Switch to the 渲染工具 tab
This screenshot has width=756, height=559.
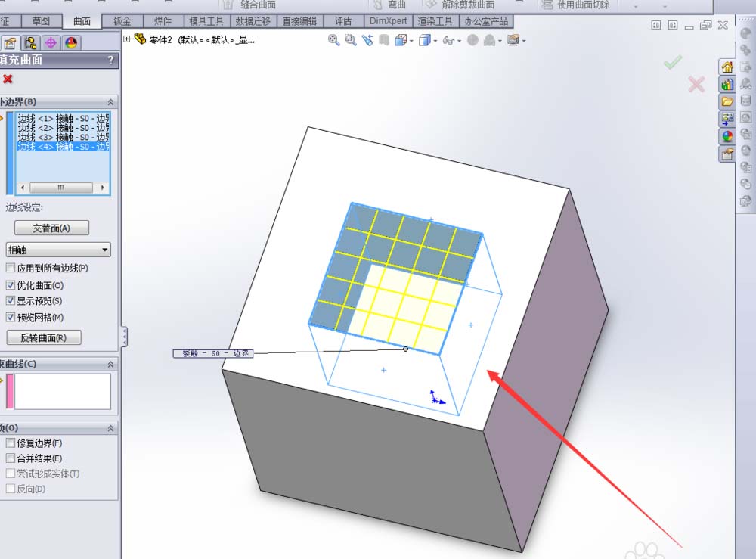(x=435, y=21)
